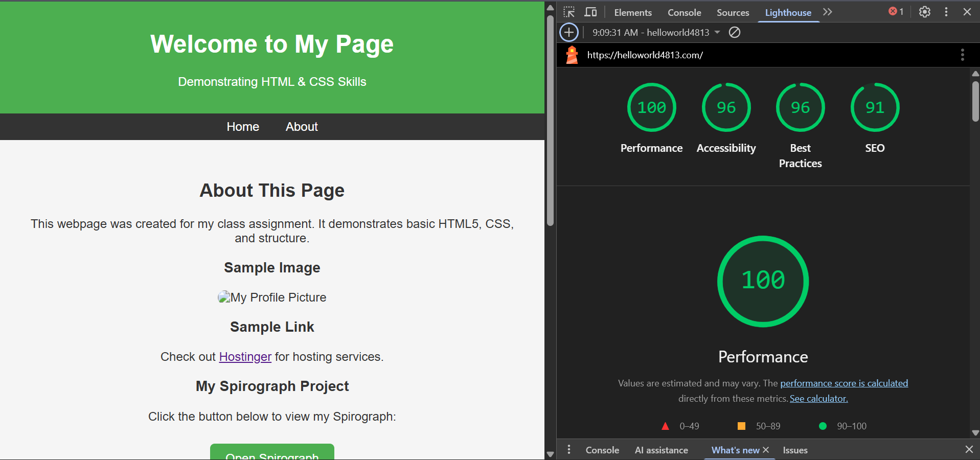Open the DevTools settings gear
Viewport: 980px width, 460px height.
pyautogui.click(x=924, y=11)
